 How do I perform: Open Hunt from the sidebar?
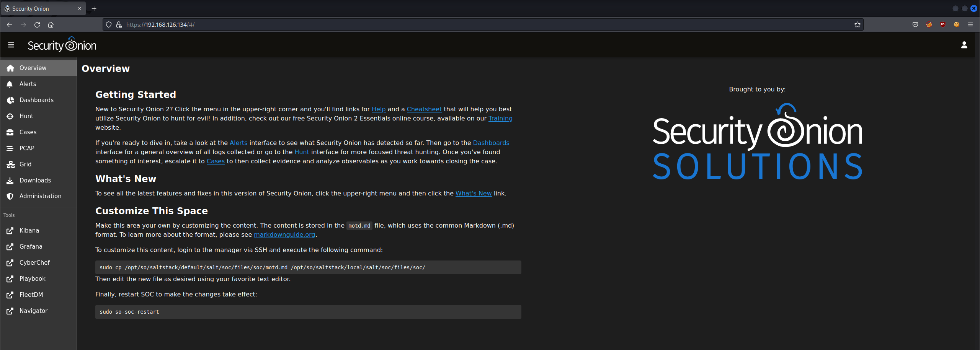[38, 116]
